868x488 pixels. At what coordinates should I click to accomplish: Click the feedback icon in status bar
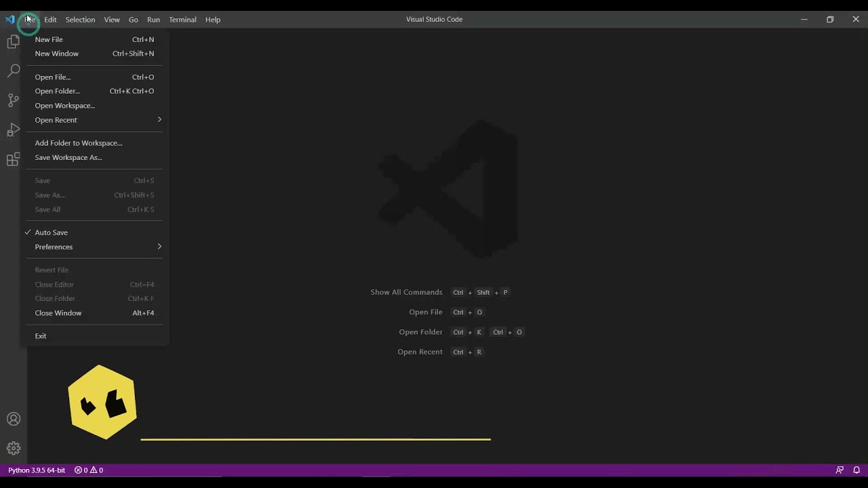tap(840, 470)
